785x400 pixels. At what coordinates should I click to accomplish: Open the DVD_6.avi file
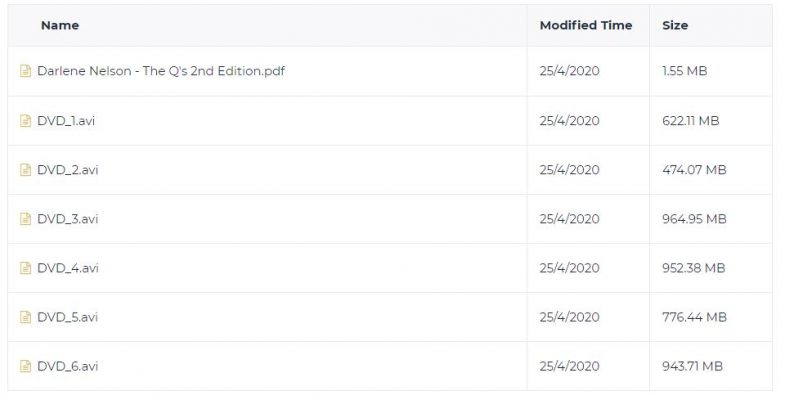[68, 366]
